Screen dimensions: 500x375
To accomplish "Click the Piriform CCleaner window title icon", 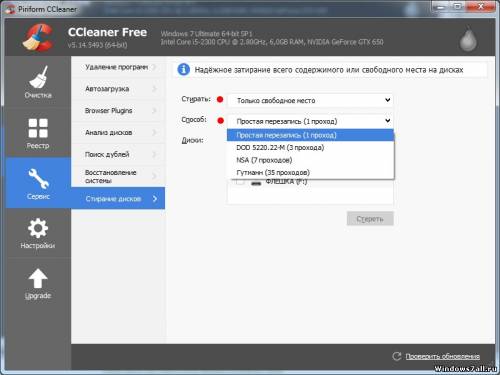I will (x=10, y=9).
